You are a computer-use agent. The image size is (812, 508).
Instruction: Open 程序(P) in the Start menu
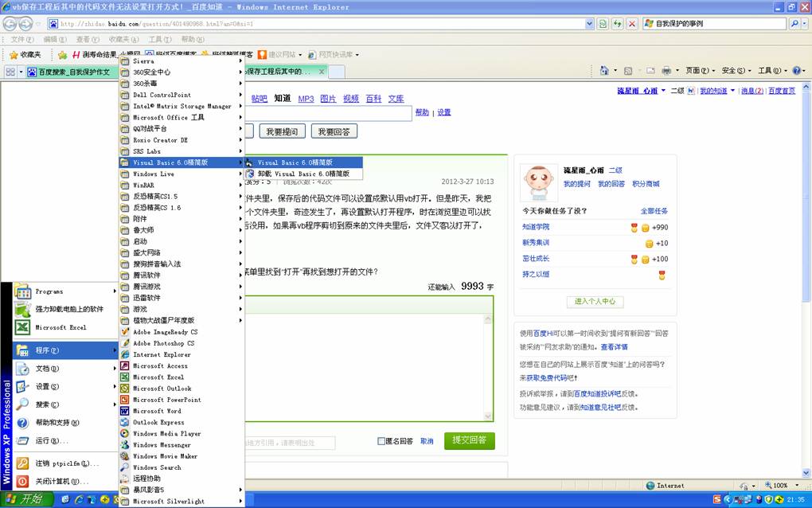pos(66,350)
